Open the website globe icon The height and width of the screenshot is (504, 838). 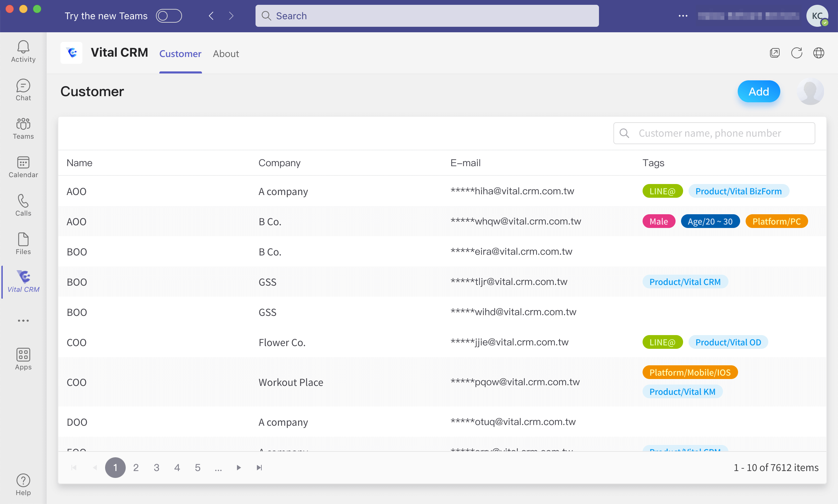[x=819, y=53]
